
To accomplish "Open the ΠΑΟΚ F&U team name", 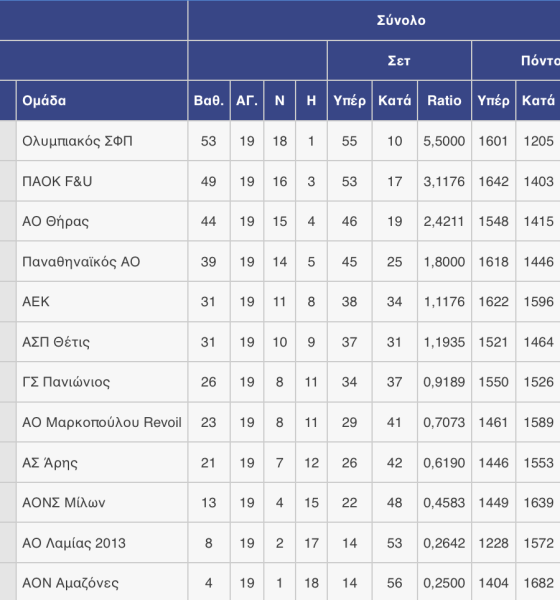I will point(57,181).
